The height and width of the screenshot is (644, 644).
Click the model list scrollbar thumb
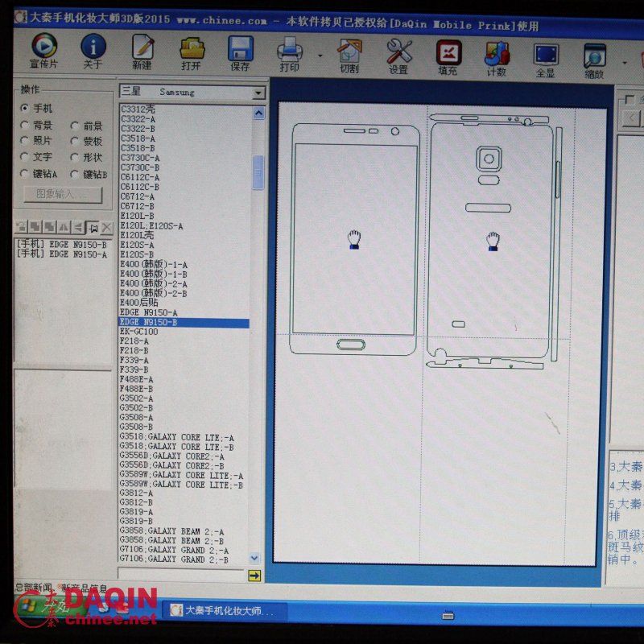(258, 172)
